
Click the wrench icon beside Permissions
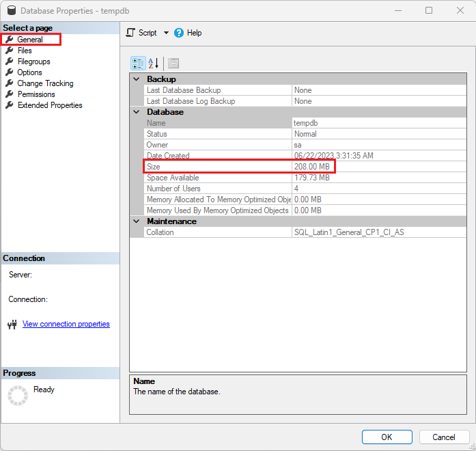tap(10, 94)
